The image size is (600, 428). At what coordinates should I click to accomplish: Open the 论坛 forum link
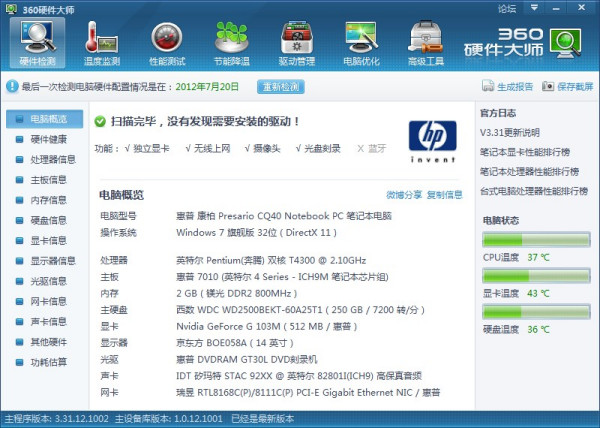point(507,8)
